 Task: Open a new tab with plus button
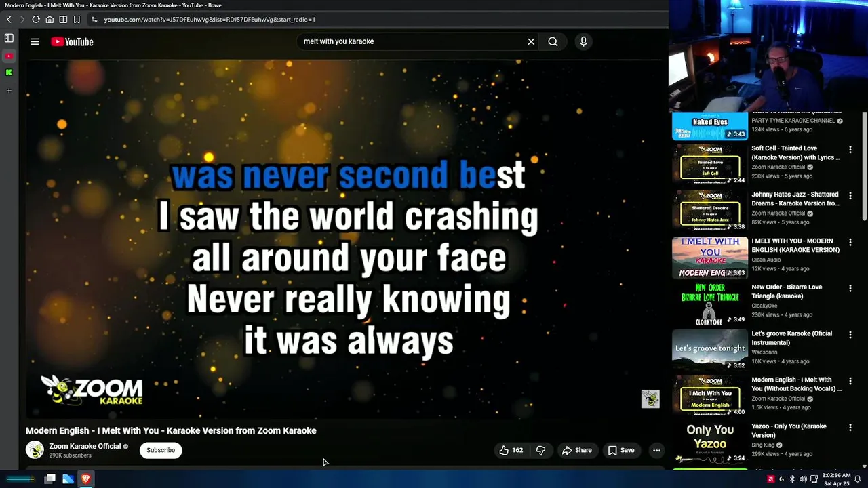[x=9, y=90]
